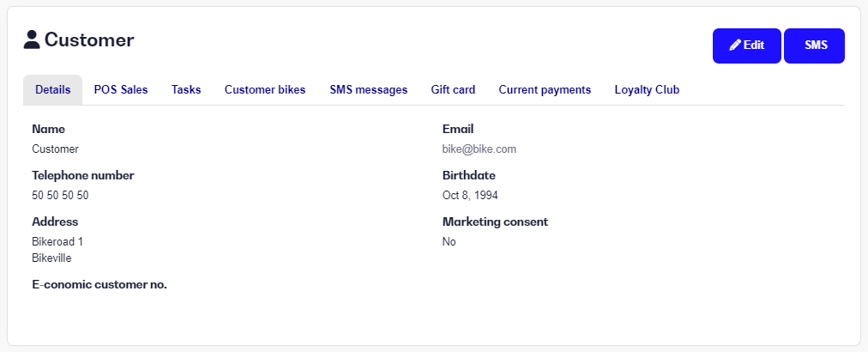
Task: Click the Bikeville city line
Action: pos(51,258)
